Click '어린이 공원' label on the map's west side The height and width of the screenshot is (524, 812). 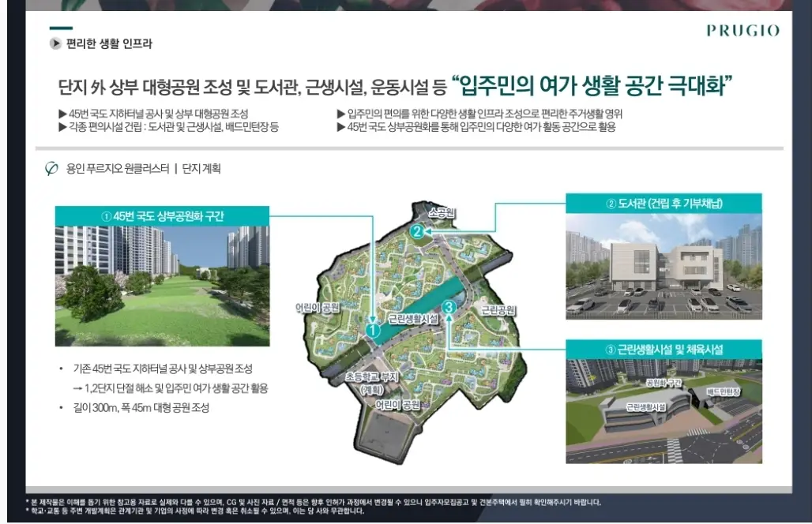click(x=317, y=308)
